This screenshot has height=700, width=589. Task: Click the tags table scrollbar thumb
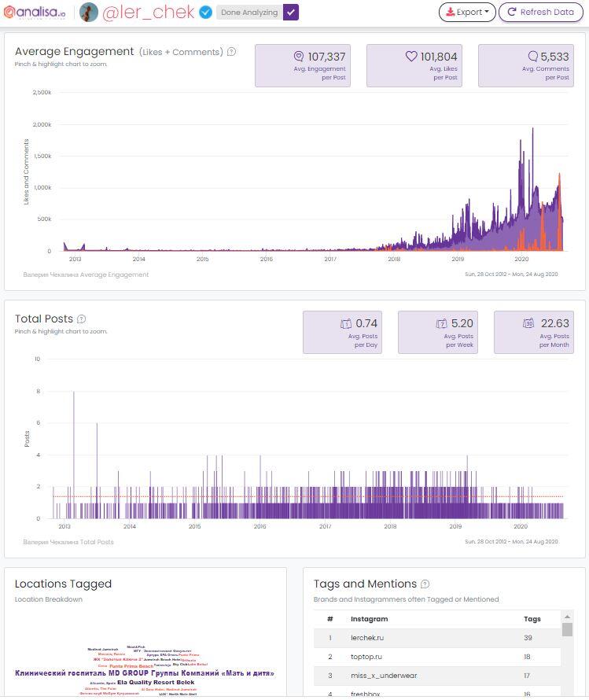(x=567, y=629)
